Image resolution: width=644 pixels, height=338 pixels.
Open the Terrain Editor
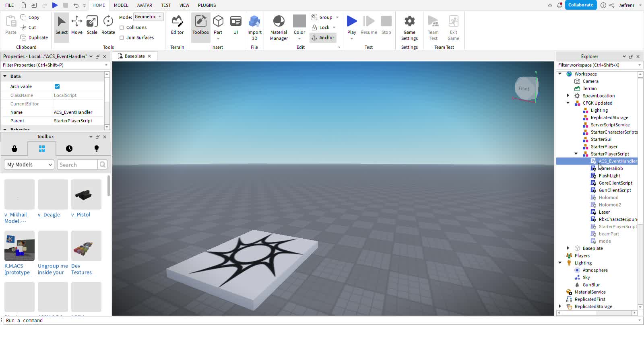tap(177, 25)
